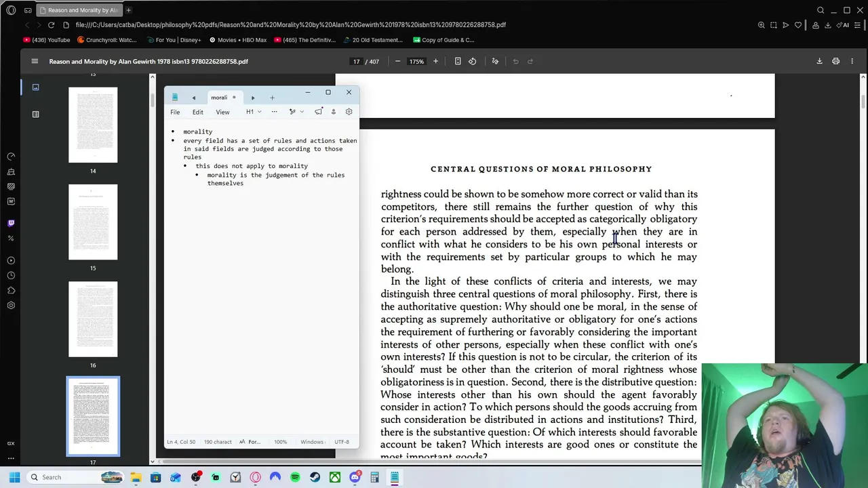Open Opera sidebar settings gear
The width and height of the screenshot is (868, 488).
11,305
